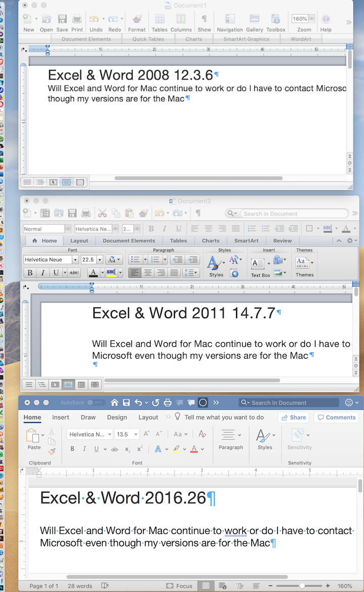
Task: Open Document Elements tab in Document1
Action: (86, 39)
